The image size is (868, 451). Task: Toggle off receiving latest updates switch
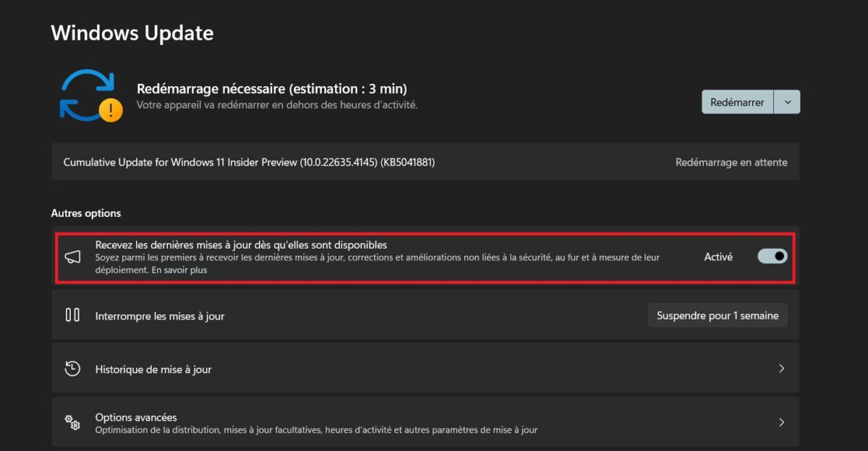click(x=772, y=257)
